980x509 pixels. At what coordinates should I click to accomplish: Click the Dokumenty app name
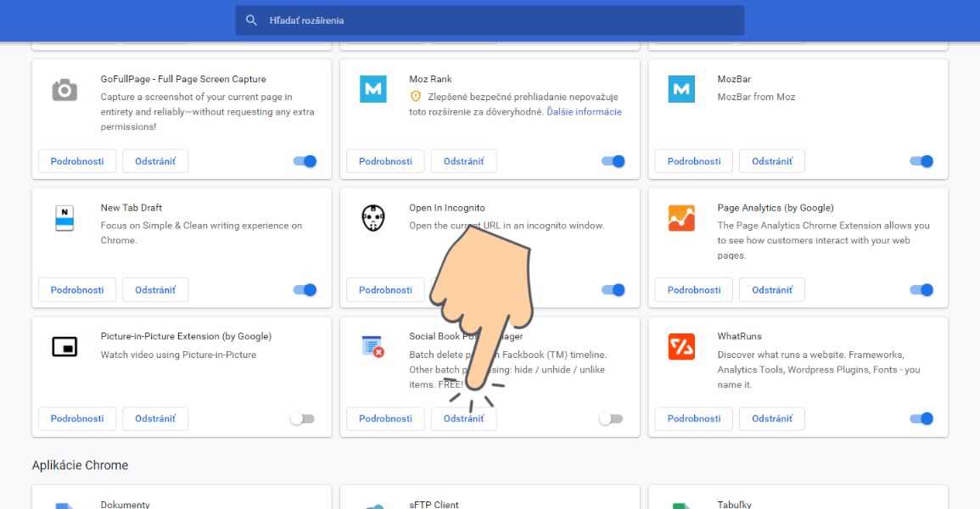(125, 504)
